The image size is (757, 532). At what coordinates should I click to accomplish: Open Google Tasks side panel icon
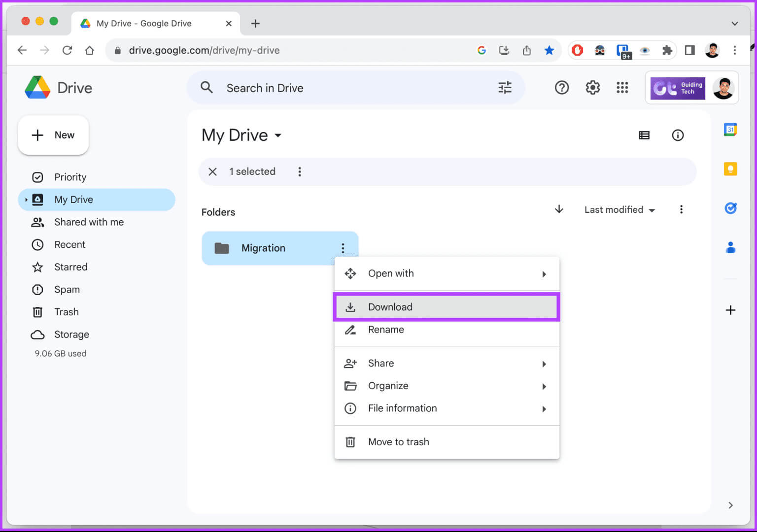point(730,208)
